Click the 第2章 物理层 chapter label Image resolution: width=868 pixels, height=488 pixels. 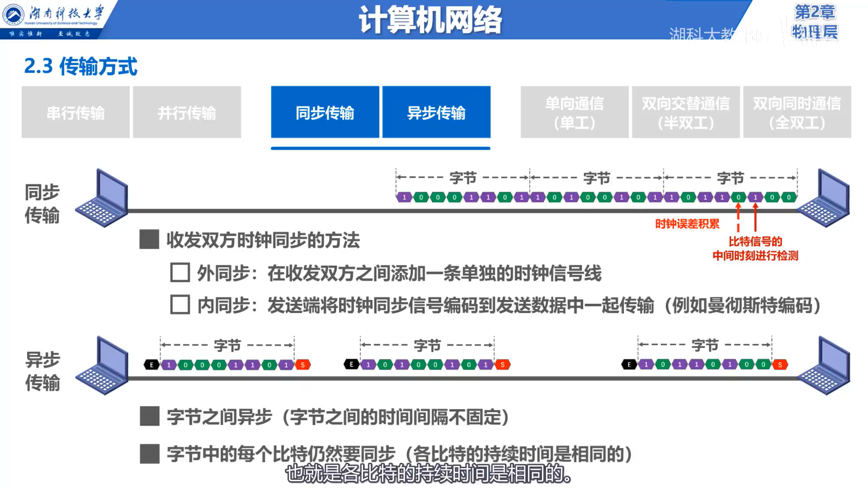point(815,22)
